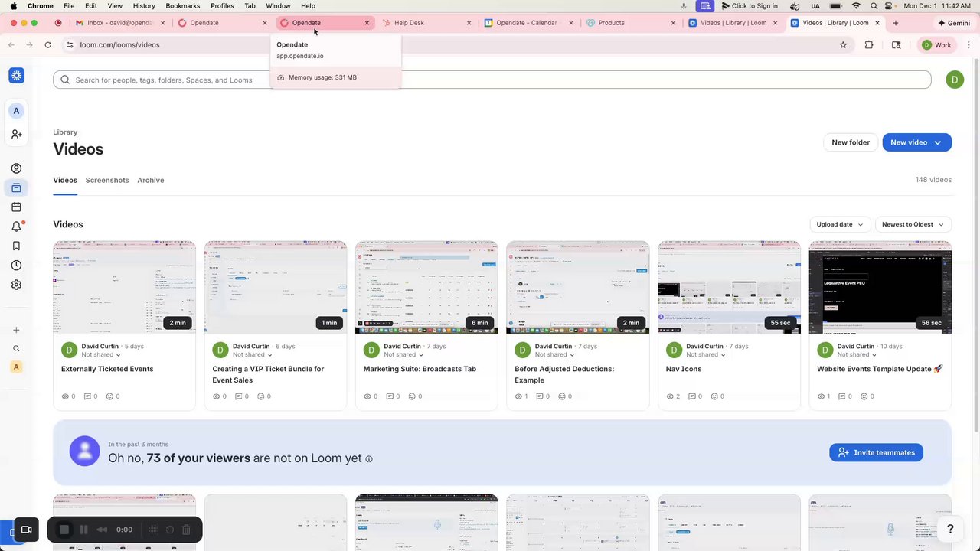Click the small search icon in sidebar

[x=16, y=348]
